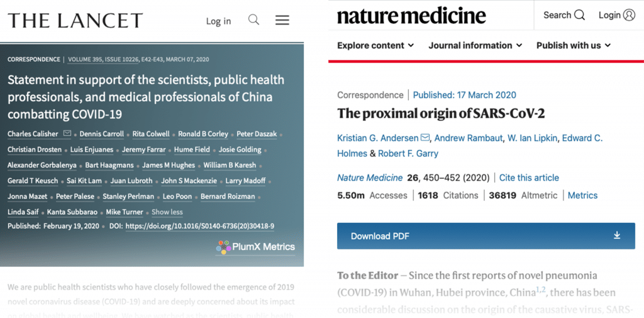This screenshot has width=644, height=318.
Task: Click the envelope icon beside Kristian G. Andersen
Action: pyautogui.click(x=426, y=138)
